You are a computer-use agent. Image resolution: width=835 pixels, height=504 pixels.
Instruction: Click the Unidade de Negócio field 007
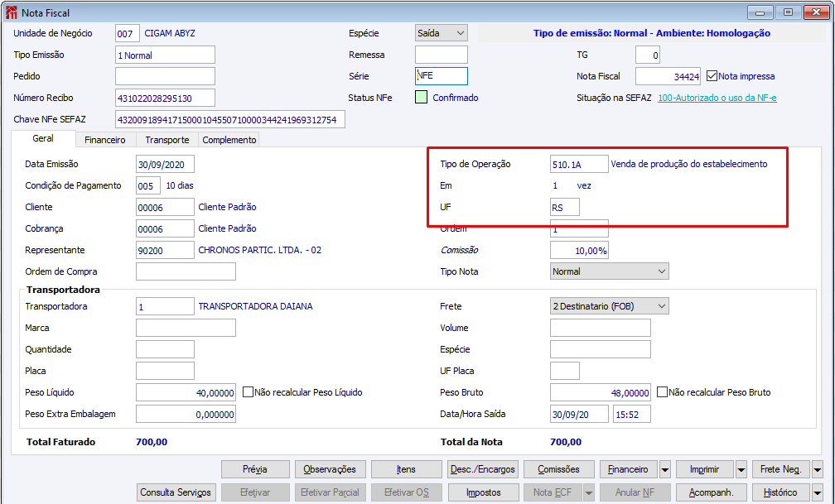tap(128, 33)
